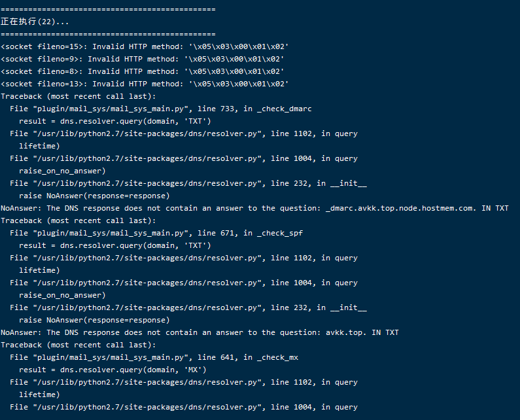Click the dns.resolver.query(domain, 'MX') line
This screenshot has height=420, width=520.
coord(113,370)
